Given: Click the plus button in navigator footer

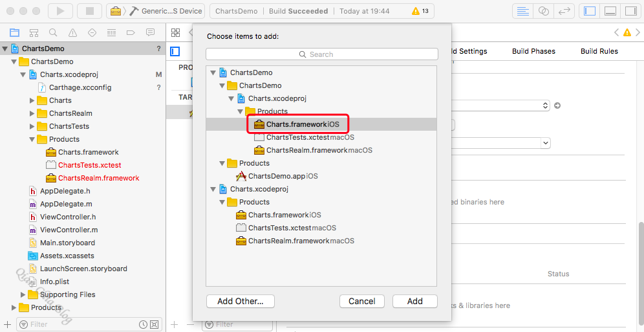Looking at the screenshot, I should click(7, 324).
